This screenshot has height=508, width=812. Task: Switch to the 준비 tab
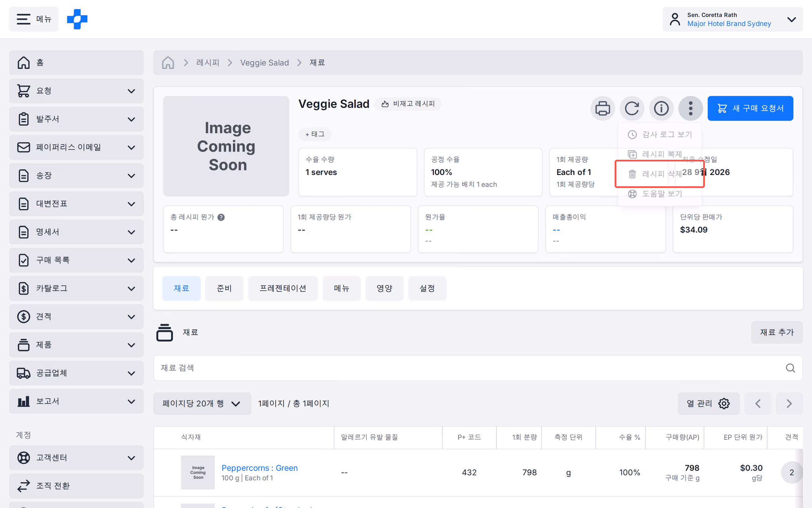click(224, 288)
